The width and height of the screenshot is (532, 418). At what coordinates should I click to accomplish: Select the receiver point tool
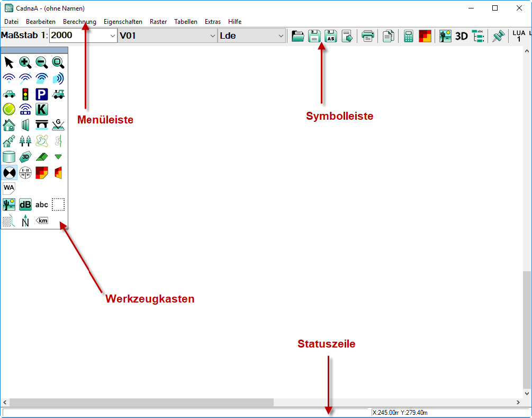(9, 173)
